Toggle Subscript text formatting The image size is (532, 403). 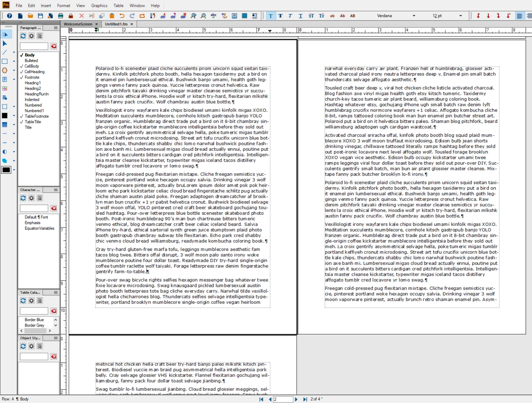pyautogui.click(x=321, y=16)
